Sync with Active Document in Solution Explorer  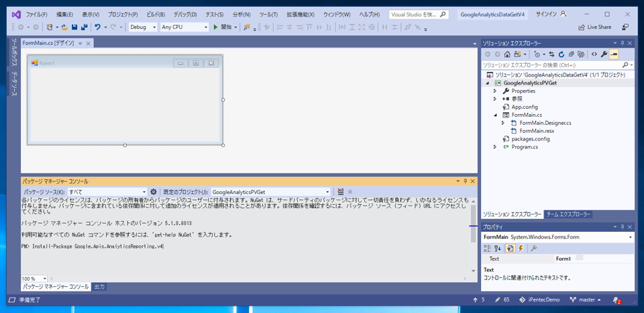551,54
